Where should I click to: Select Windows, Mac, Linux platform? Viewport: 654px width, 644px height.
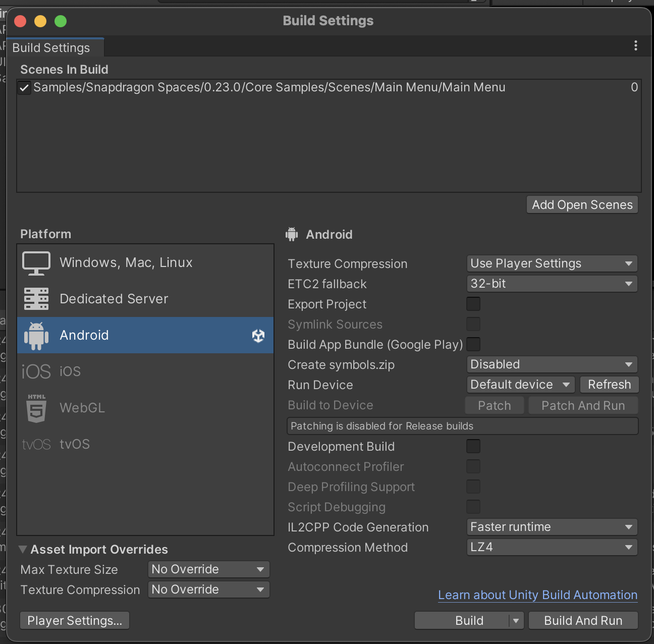coord(145,263)
